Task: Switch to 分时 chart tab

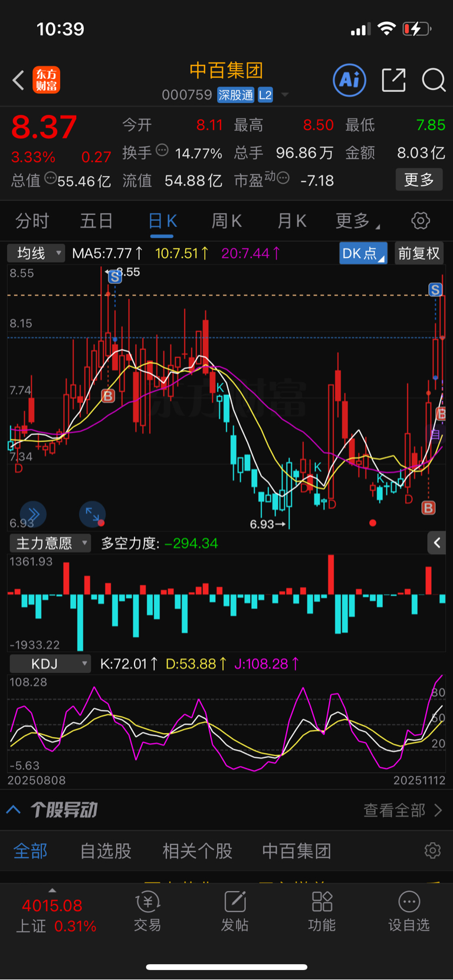Action: (32, 221)
